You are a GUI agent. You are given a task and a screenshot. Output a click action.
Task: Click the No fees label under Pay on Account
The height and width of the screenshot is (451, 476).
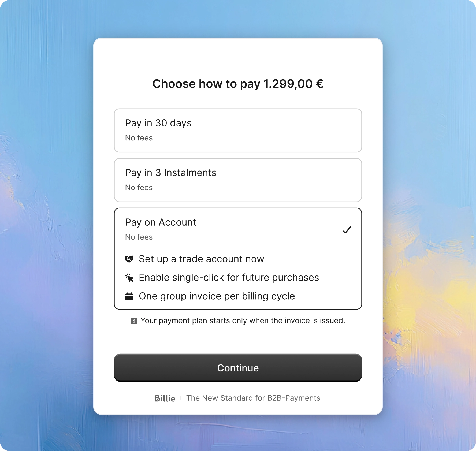[x=139, y=237]
